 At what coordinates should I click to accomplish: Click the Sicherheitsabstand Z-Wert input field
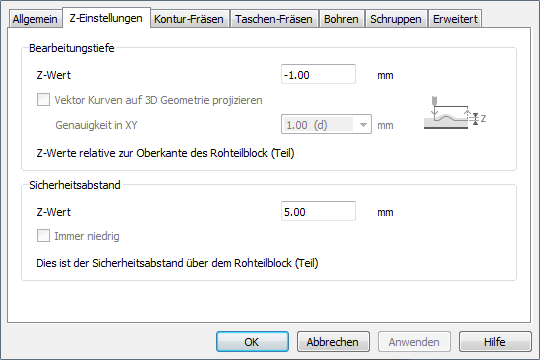(x=318, y=211)
